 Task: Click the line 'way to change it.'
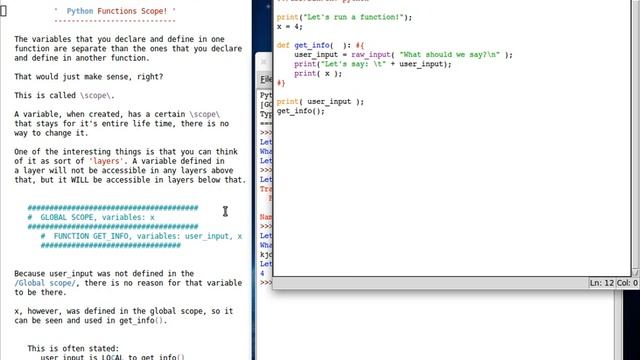[51, 133]
